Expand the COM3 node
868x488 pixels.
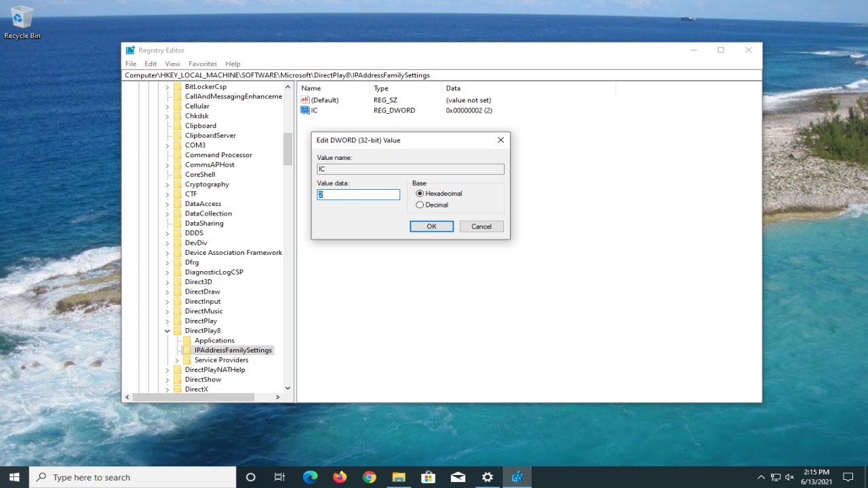click(167, 145)
